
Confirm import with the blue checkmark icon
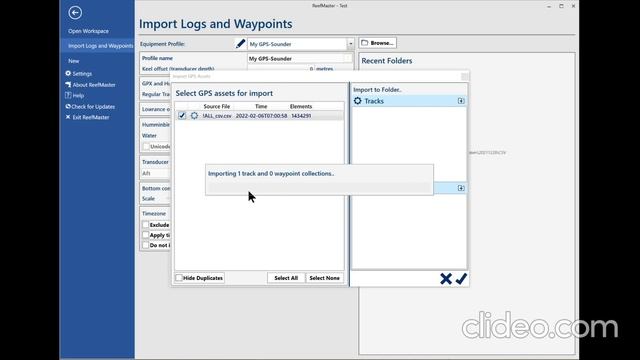coord(461,279)
